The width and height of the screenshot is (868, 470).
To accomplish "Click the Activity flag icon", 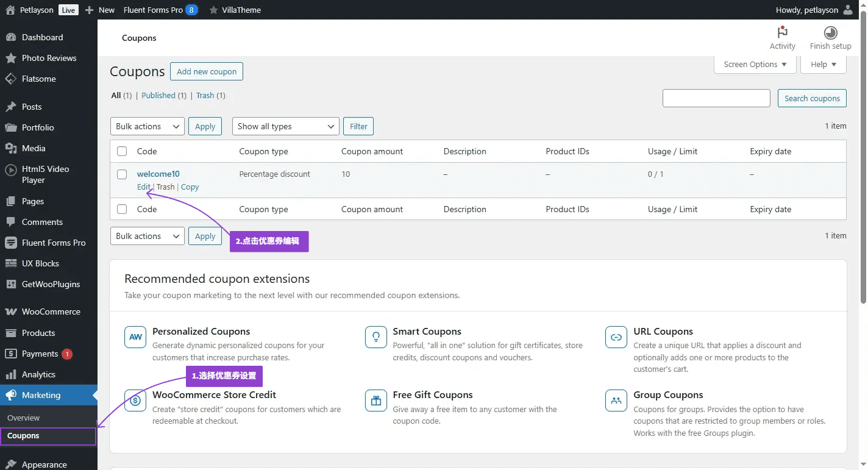I will [782, 32].
